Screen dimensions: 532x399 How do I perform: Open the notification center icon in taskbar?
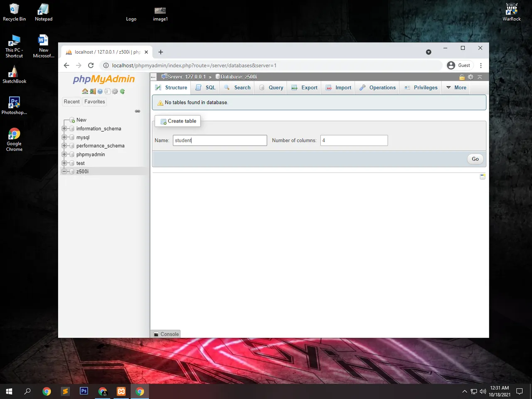tap(519, 391)
